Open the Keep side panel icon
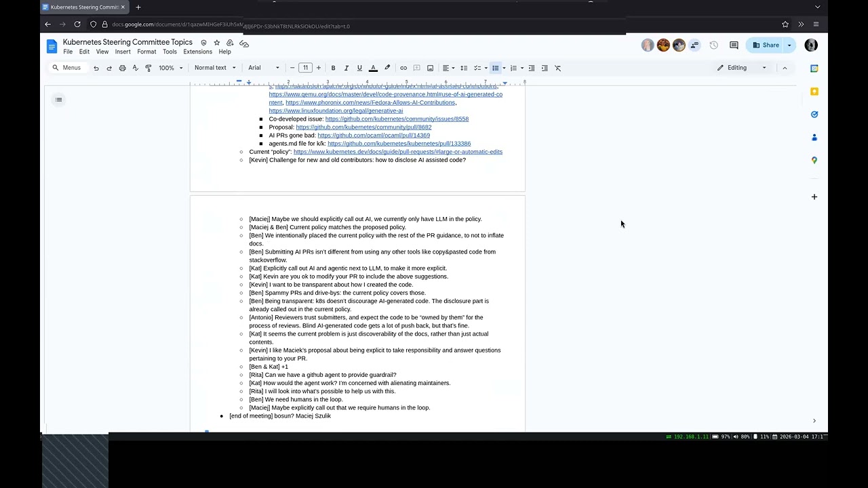Screen dimensions: 868x488 (x=814, y=91)
